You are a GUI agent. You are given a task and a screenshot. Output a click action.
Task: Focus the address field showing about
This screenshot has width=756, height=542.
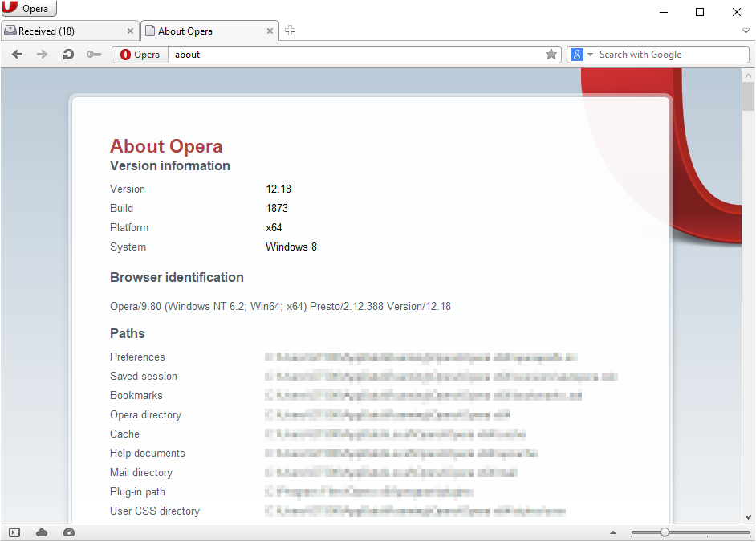356,55
